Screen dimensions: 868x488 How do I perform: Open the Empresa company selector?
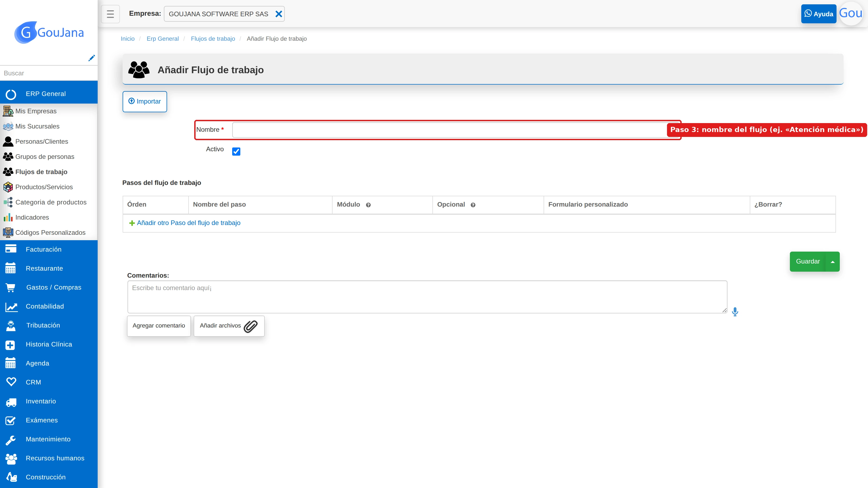click(x=219, y=14)
